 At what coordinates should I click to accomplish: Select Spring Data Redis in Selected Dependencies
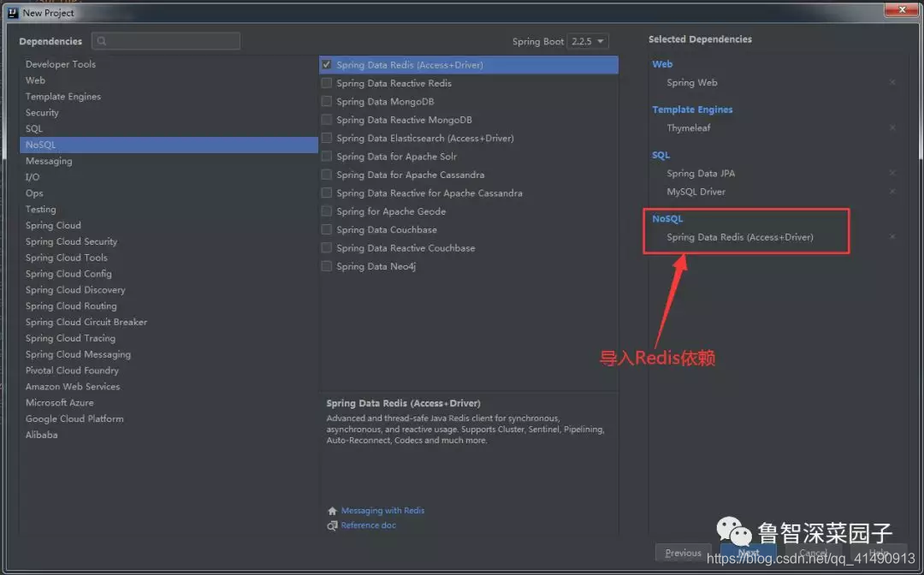(739, 237)
